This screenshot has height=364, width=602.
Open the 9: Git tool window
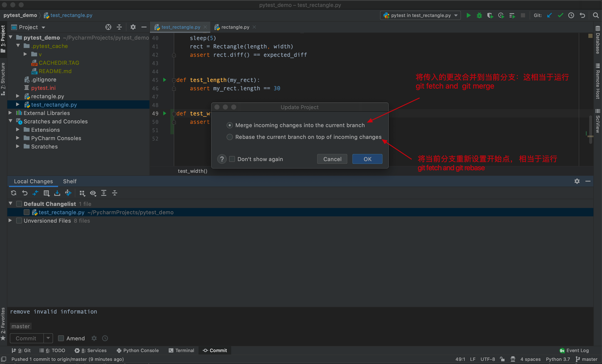(x=21, y=351)
